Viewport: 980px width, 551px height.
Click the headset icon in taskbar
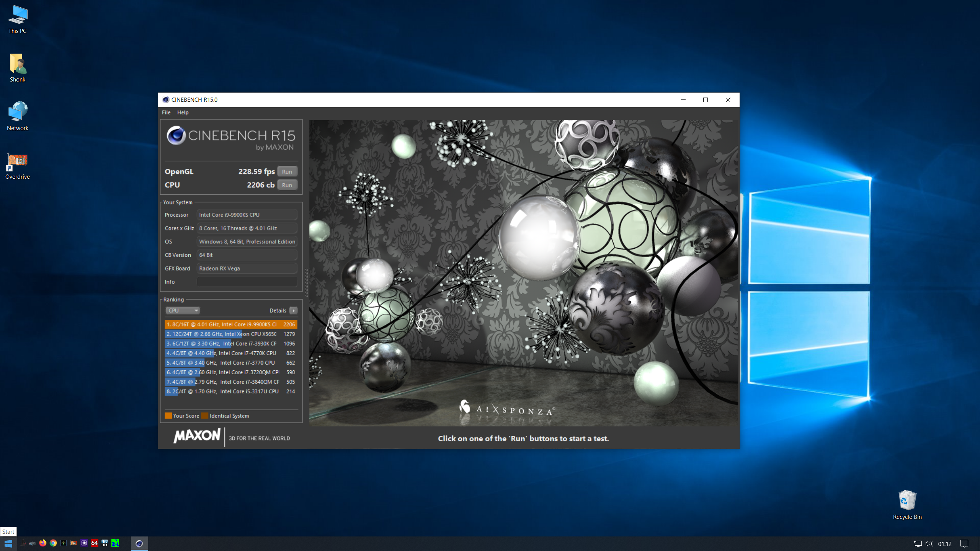coord(22,543)
